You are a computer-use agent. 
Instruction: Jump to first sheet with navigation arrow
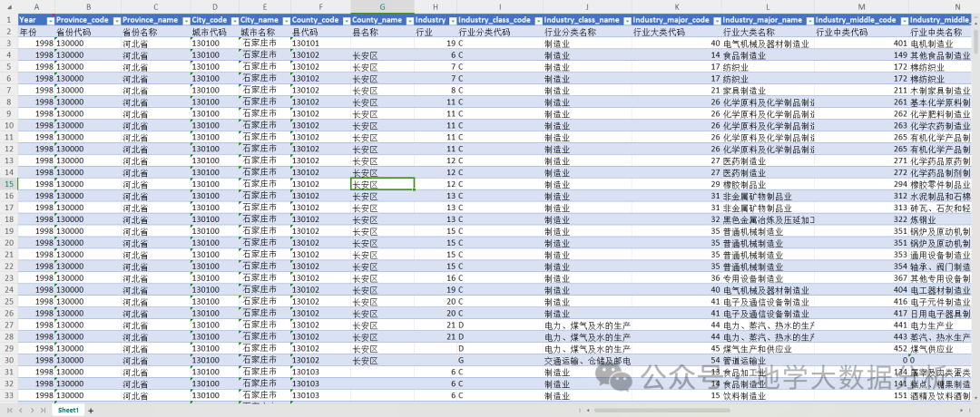[x=11, y=410]
